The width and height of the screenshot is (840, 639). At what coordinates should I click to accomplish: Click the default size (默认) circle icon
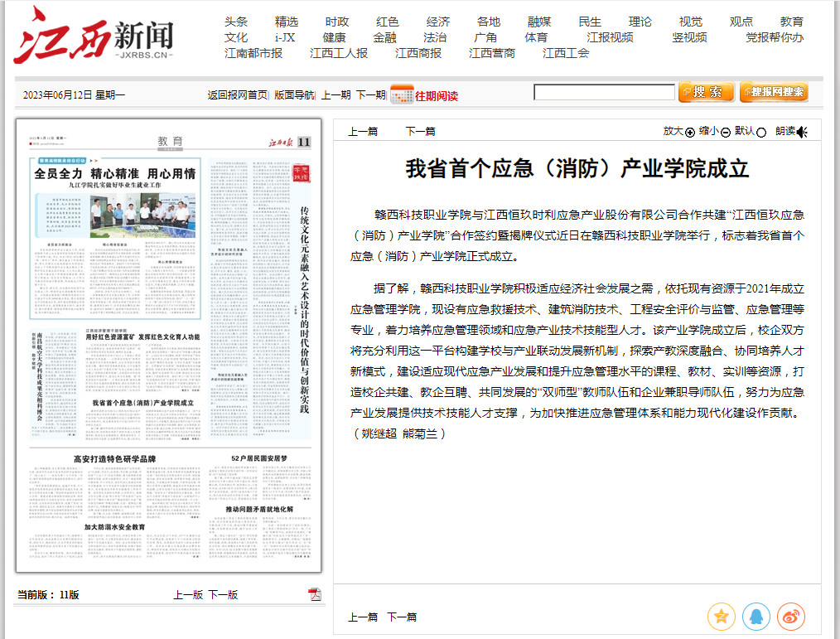click(761, 132)
